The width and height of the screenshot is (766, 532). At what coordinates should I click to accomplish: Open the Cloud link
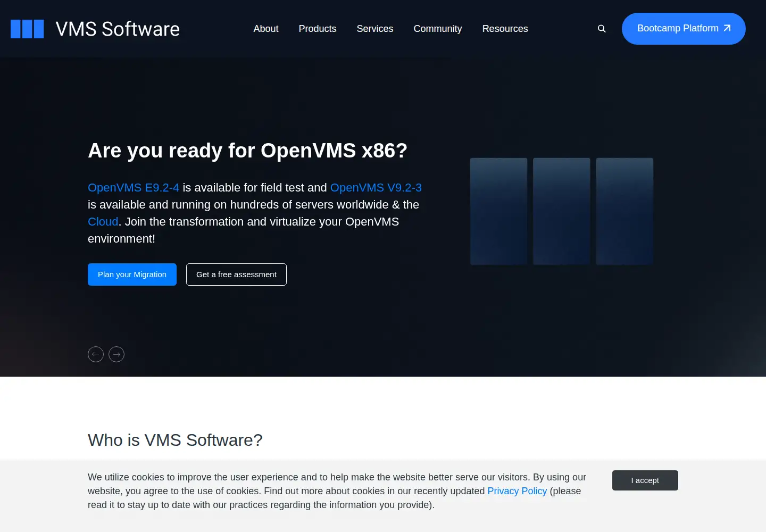(103, 222)
